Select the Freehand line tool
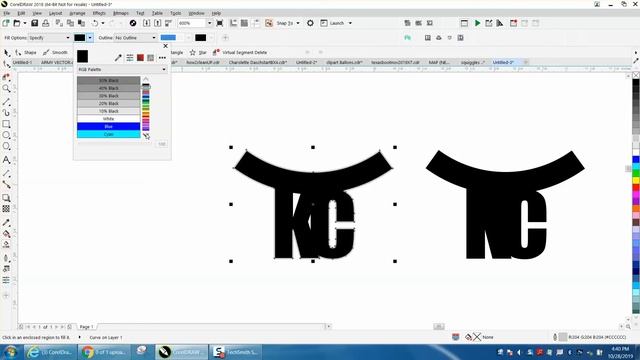640x360 pixels. (x=6, y=102)
